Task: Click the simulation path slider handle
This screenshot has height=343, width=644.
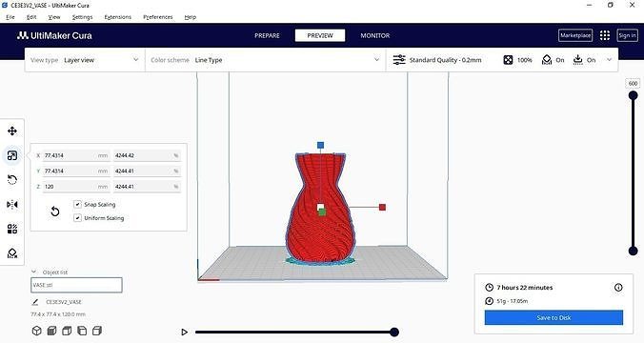Action: 394,332
